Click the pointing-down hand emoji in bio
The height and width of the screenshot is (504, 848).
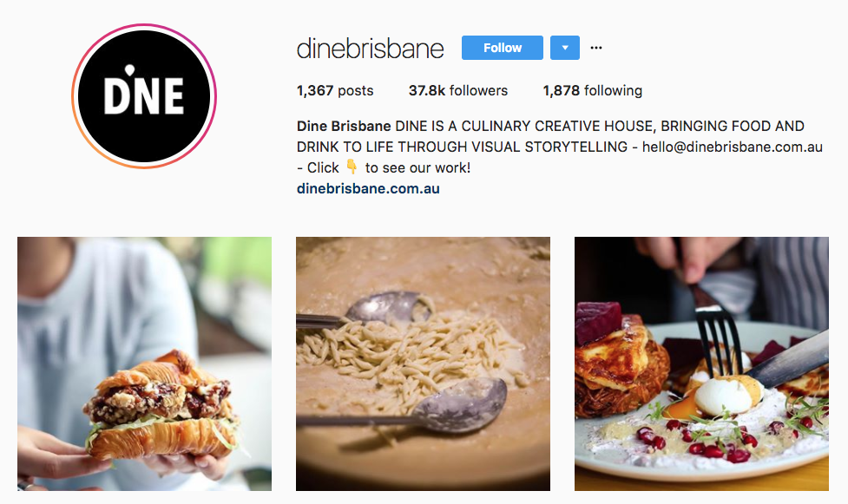(x=352, y=167)
